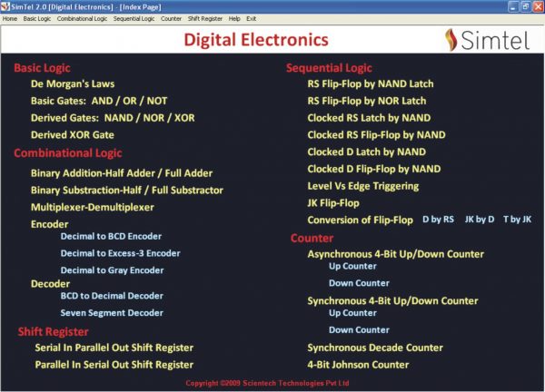This screenshot has width=545, height=392.
Task: Click the Encoder heading
Action: (x=49, y=224)
